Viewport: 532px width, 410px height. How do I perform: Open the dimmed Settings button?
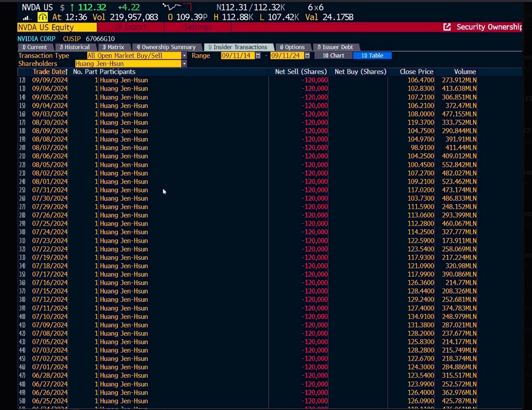198,27
